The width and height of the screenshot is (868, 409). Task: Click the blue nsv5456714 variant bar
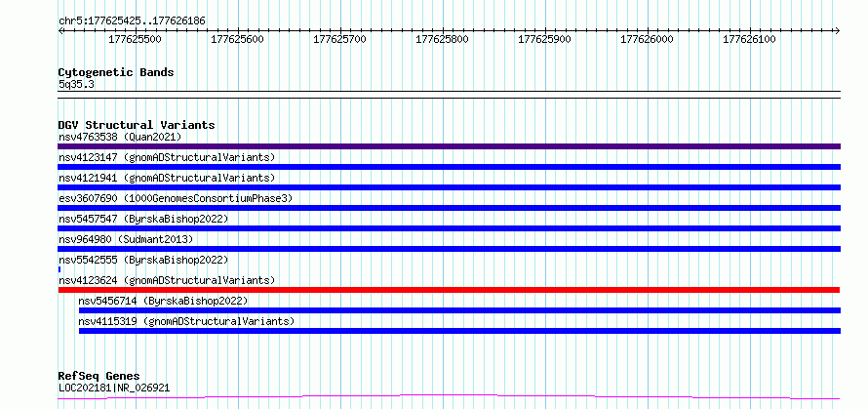click(x=459, y=310)
